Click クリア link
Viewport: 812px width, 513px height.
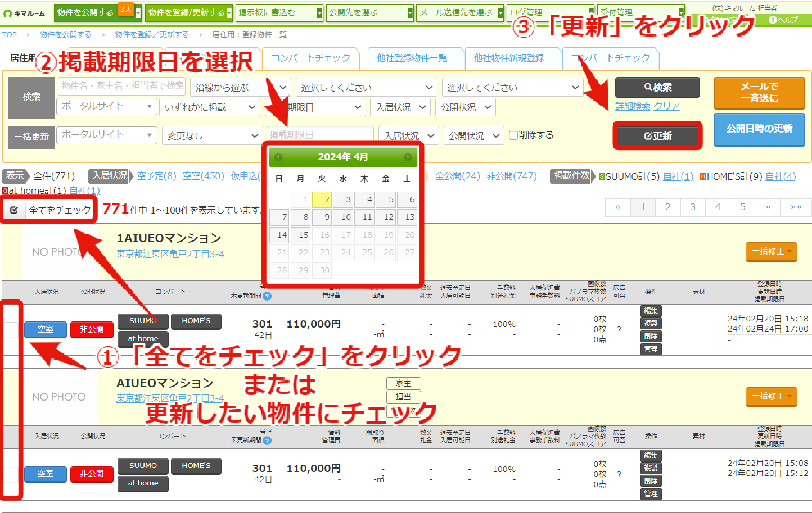666,106
